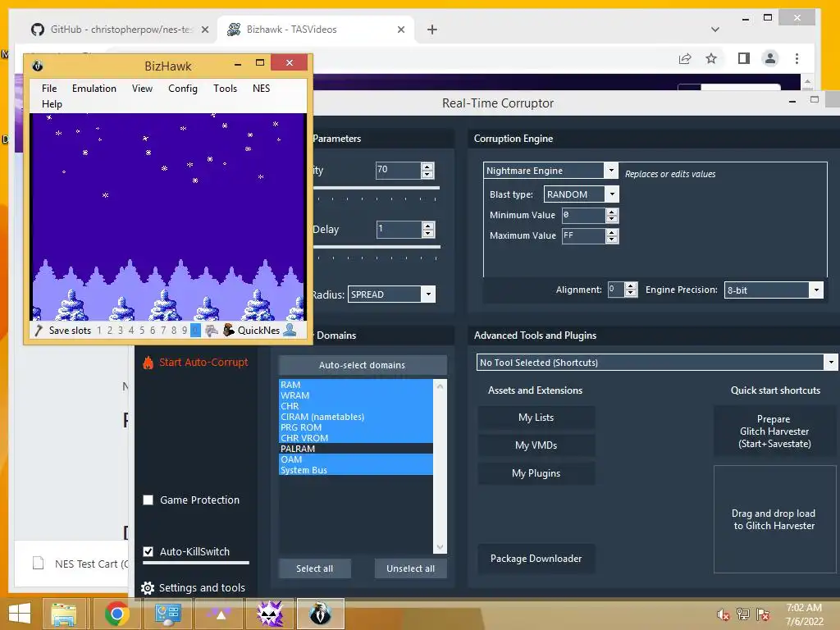The image size is (840, 630).
Task: Click the Start Auto-Corrupt flame icon
Action: click(x=148, y=363)
